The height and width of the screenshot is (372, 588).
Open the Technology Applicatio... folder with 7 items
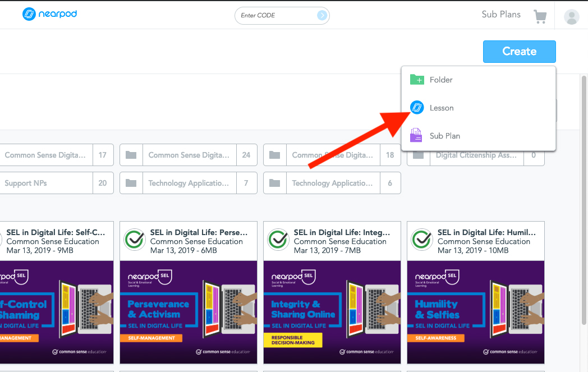coord(189,183)
